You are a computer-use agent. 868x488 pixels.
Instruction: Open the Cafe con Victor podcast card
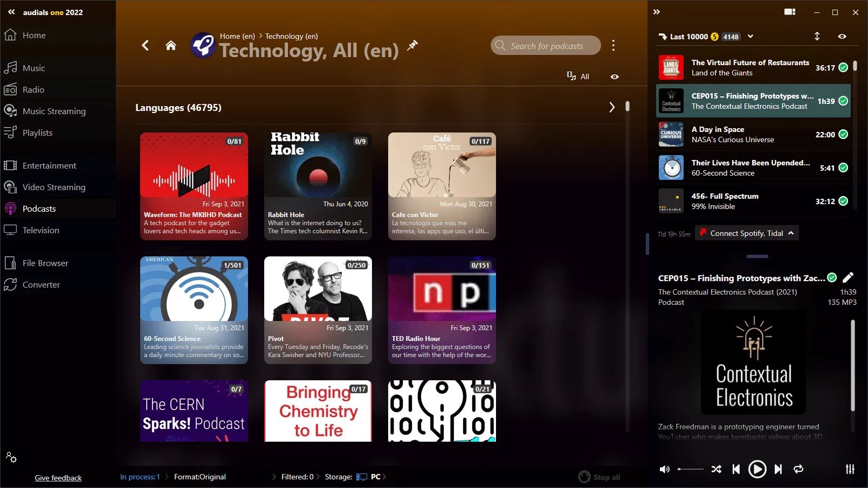pos(442,186)
